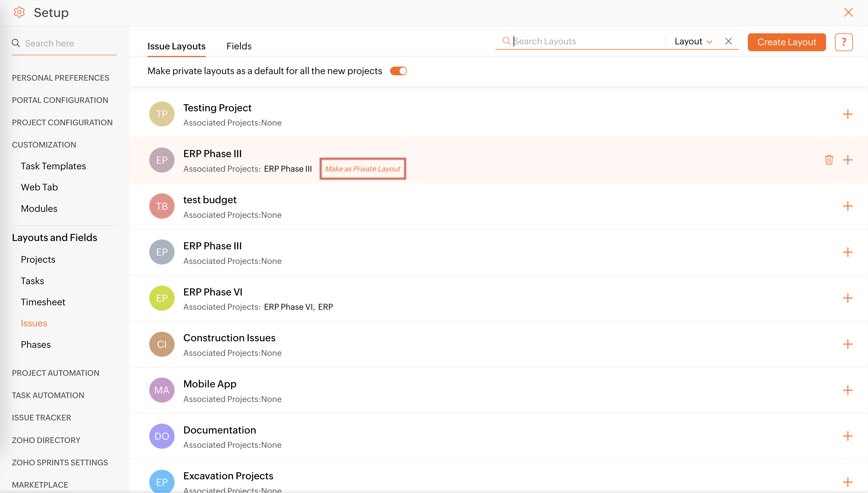Image resolution: width=868 pixels, height=493 pixels.
Task: Expand the PROJECT AUTOMATION section
Action: [x=56, y=373]
